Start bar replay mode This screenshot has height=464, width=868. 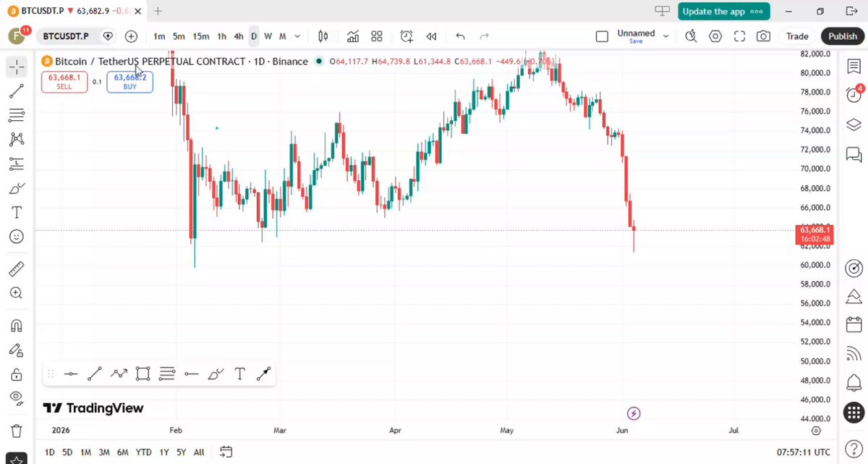431,36
